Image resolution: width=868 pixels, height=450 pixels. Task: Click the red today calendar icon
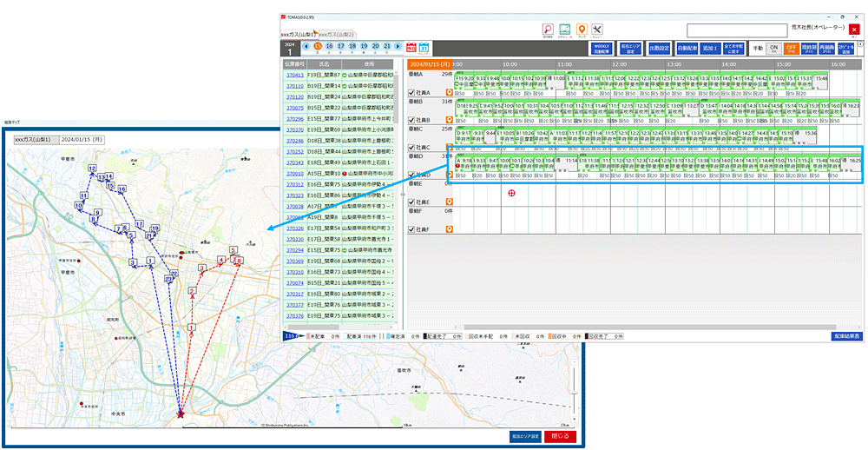411,48
